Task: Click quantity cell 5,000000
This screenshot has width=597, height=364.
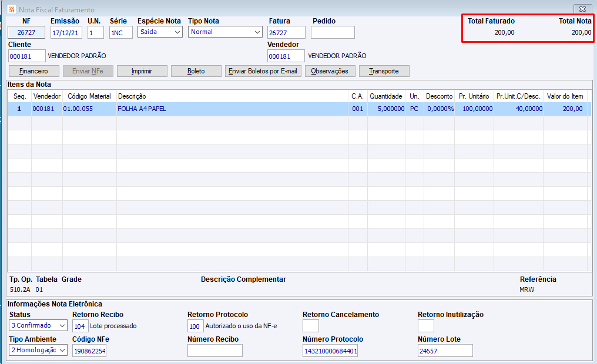Action: [386, 109]
